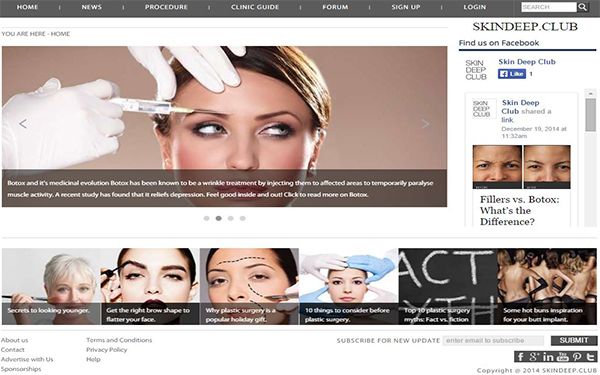Open the PROCEDURE menu item
This screenshot has height=375, width=600.
tap(166, 7)
